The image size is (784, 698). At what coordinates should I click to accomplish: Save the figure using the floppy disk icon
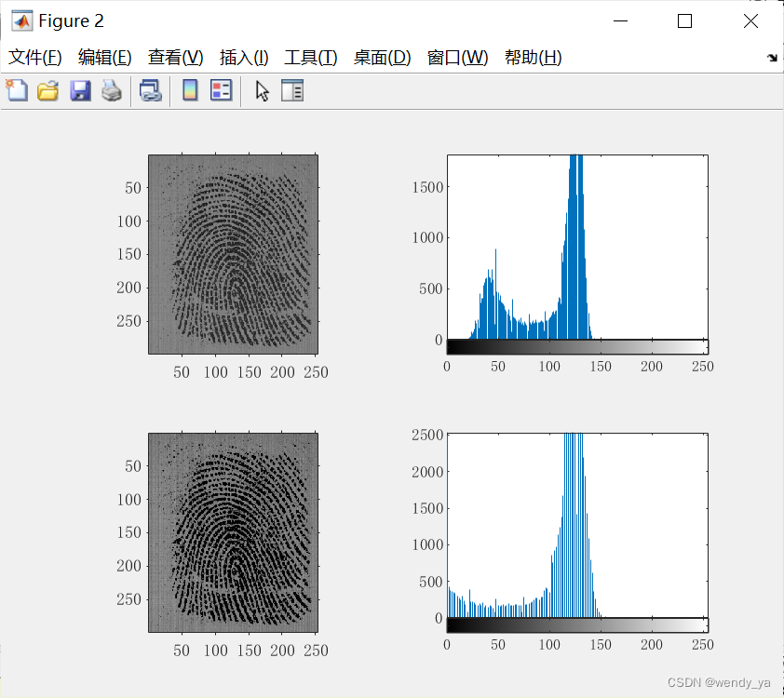[x=80, y=91]
